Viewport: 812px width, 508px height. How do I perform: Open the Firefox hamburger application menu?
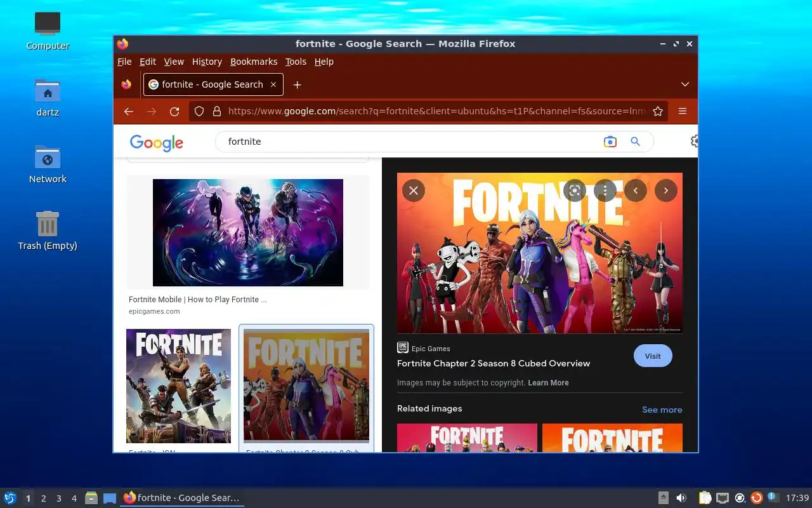683,111
